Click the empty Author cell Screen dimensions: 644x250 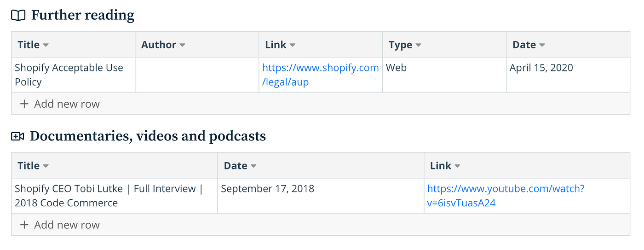click(x=197, y=75)
